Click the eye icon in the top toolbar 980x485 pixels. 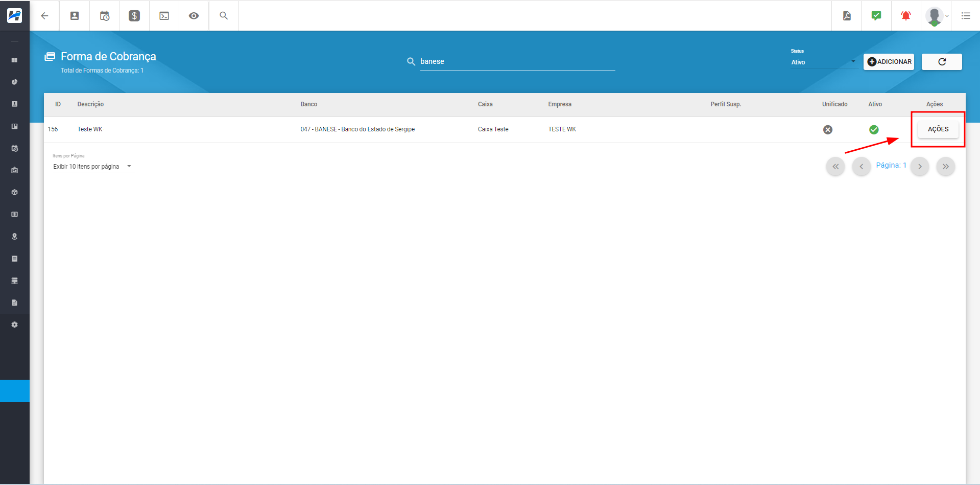click(194, 16)
